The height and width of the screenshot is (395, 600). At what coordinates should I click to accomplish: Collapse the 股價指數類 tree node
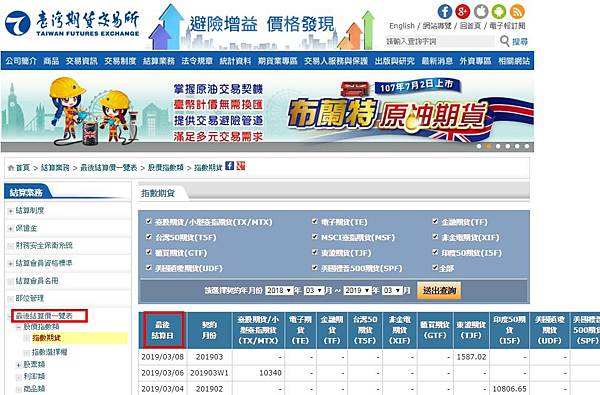click(18, 328)
